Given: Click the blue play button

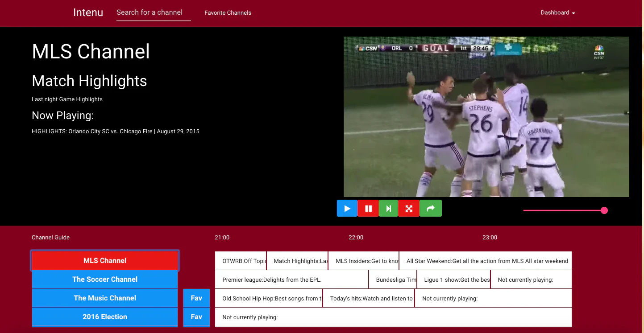Looking at the screenshot, I should 347,208.
